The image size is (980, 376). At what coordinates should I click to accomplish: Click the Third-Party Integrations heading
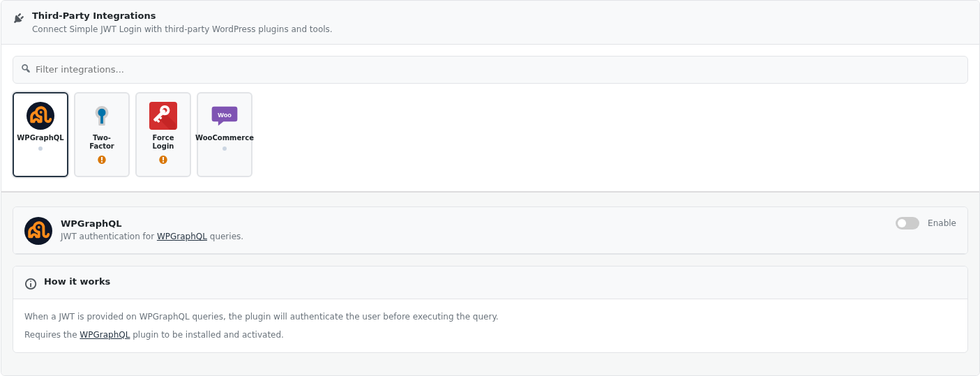coord(94,15)
